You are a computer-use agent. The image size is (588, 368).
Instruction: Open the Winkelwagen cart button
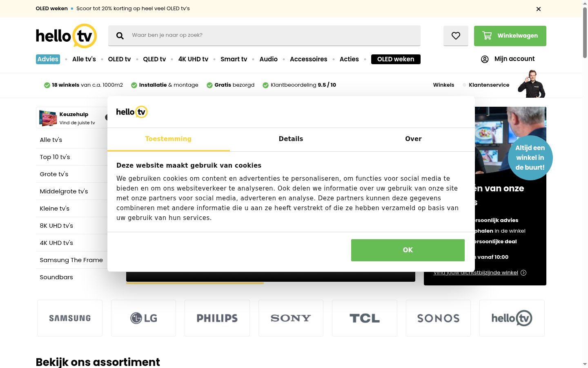510,36
